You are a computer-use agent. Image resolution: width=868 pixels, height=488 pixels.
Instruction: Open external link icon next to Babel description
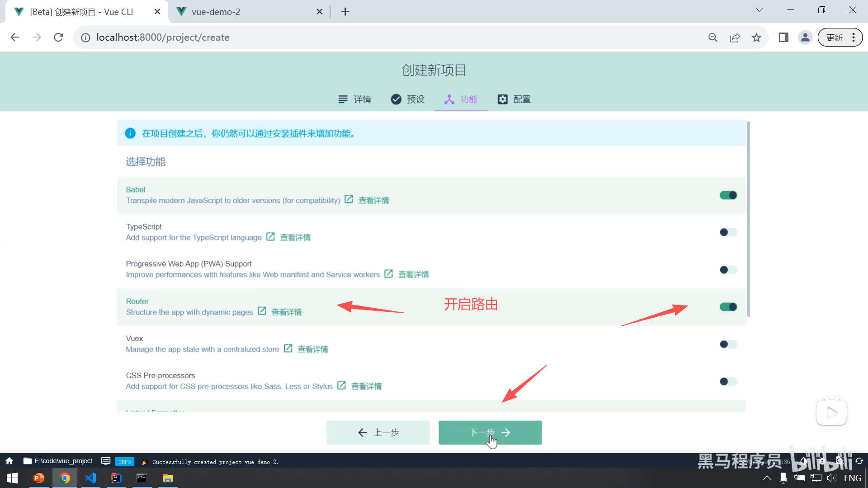pyautogui.click(x=349, y=199)
